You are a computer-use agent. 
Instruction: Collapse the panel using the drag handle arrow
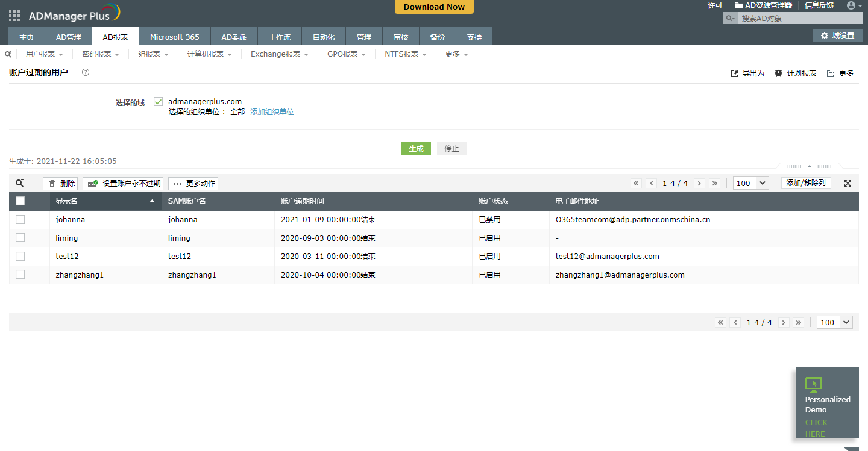click(x=810, y=166)
